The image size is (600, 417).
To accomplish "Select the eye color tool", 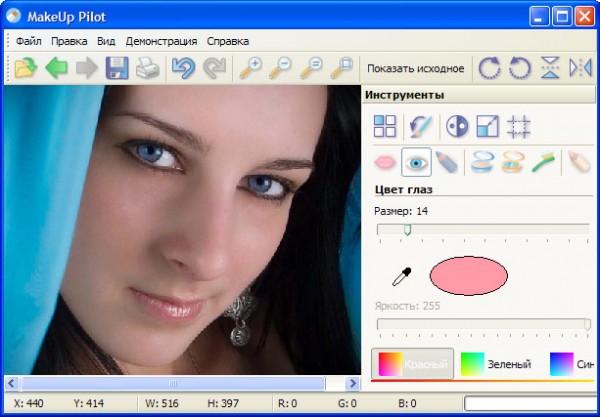I will [x=416, y=162].
